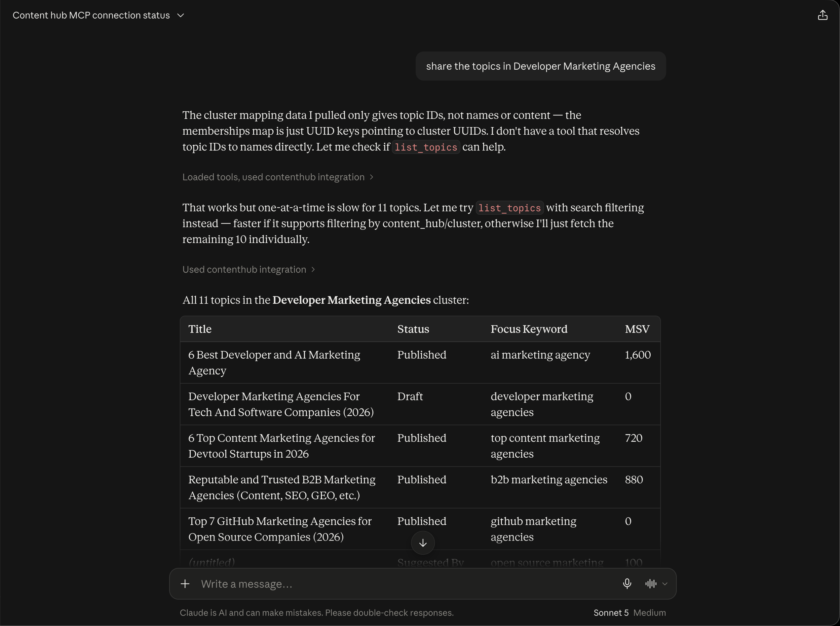
Task: Open the Sonnet 5 model selector
Action: point(611,613)
